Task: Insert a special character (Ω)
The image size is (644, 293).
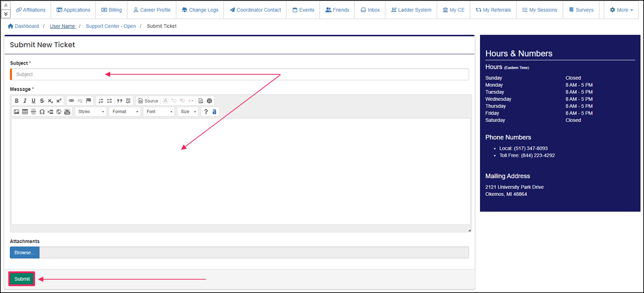Action: (42, 112)
